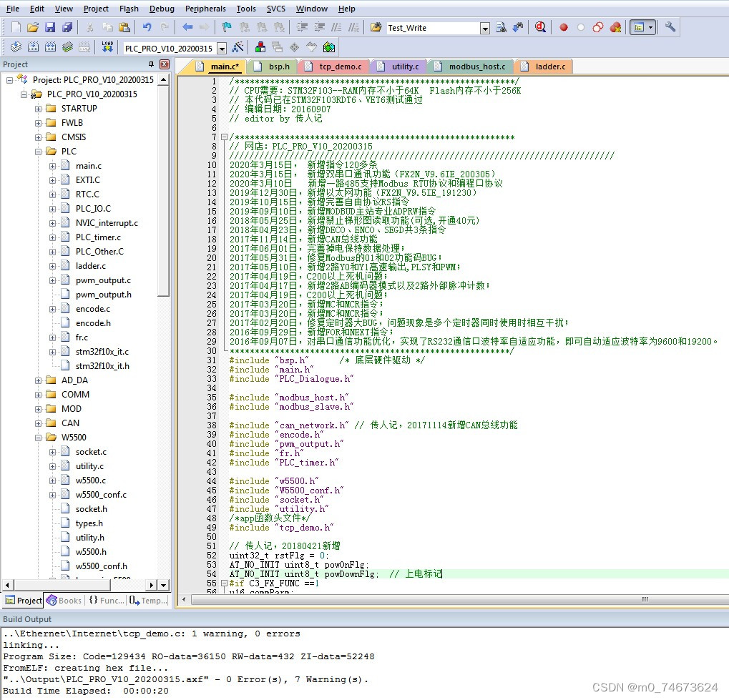Navigate backwards with the blue left arrow
Image resolution: width=729 pixels, height=700 pixels.
tap(187, 27)
